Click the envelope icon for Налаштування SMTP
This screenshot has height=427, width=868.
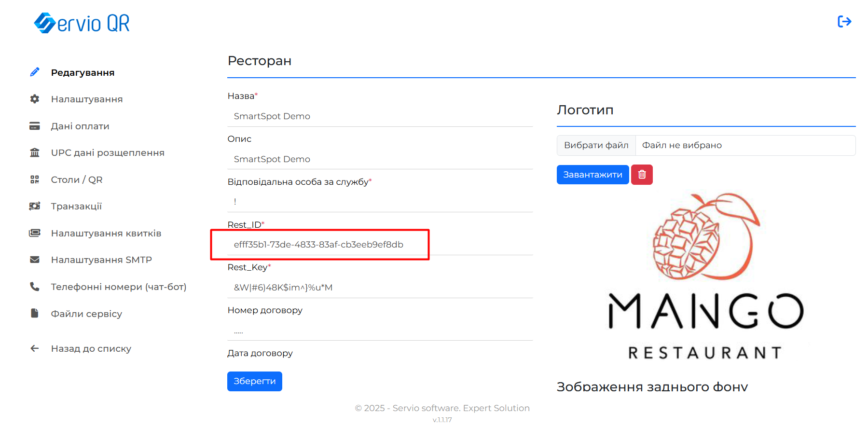click(x=35, y=260)
